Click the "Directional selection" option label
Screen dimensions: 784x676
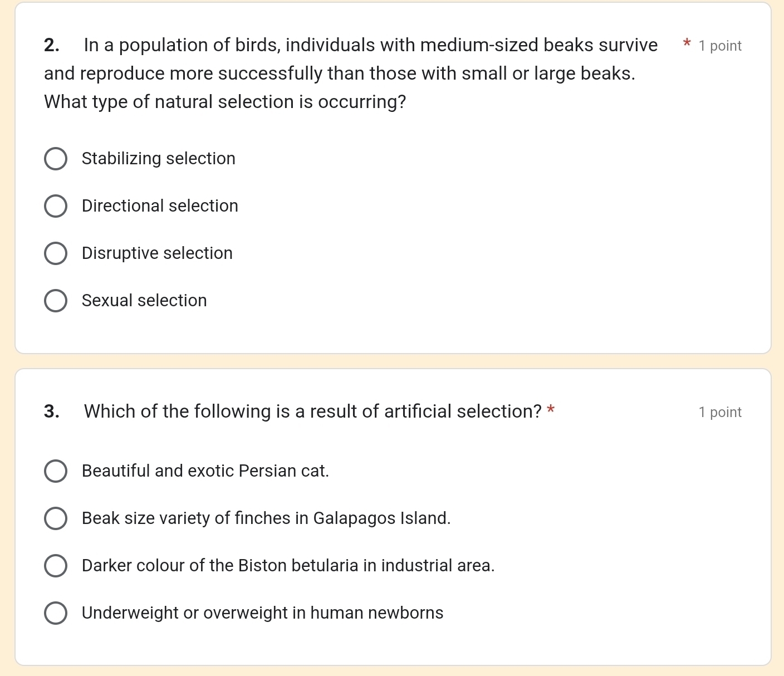click(160, 206)
